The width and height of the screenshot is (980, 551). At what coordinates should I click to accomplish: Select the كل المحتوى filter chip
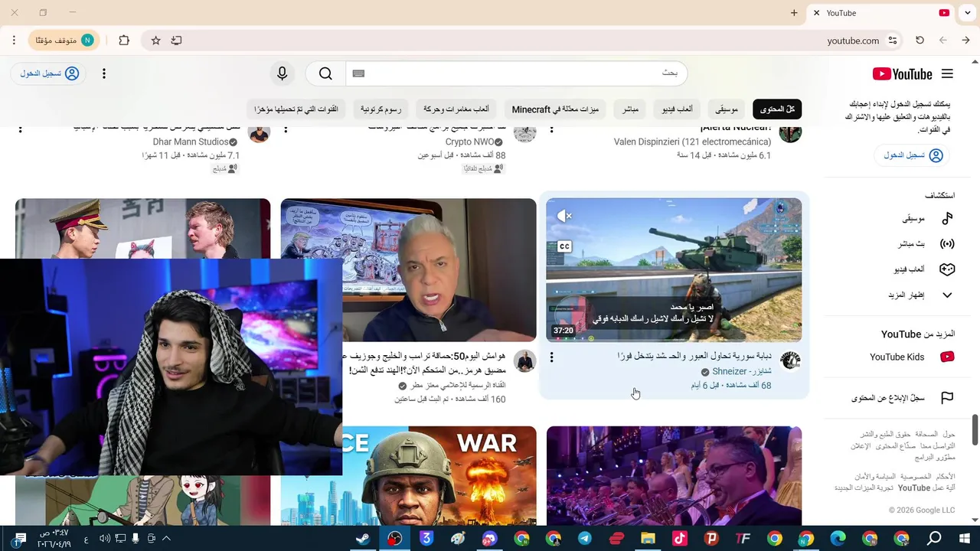tap(777, 109)
